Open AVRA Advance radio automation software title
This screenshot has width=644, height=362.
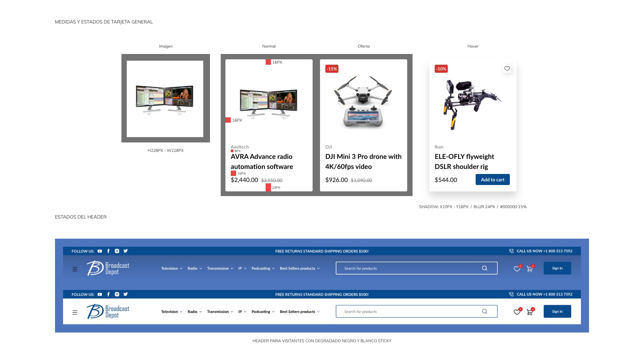pos(262,162)
